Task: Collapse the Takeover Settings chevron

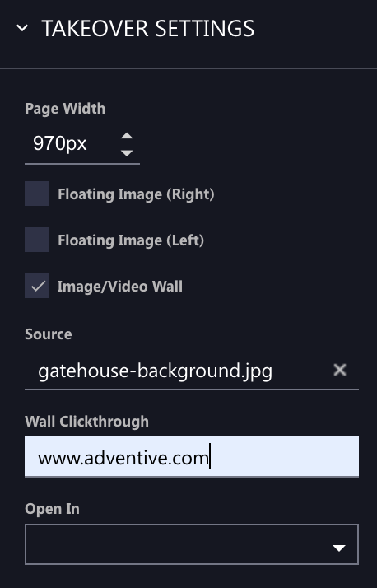Action: click(x=22, y=28)
